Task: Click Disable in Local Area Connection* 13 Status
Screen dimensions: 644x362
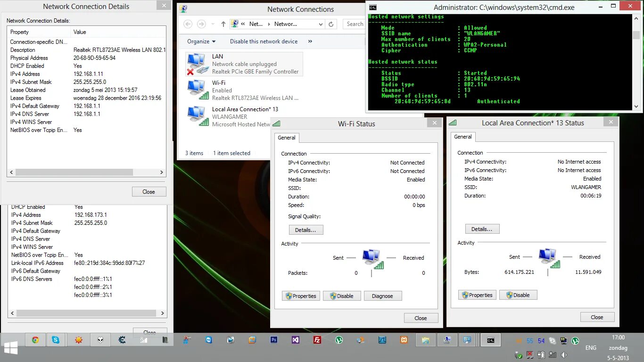Action: 518,295
